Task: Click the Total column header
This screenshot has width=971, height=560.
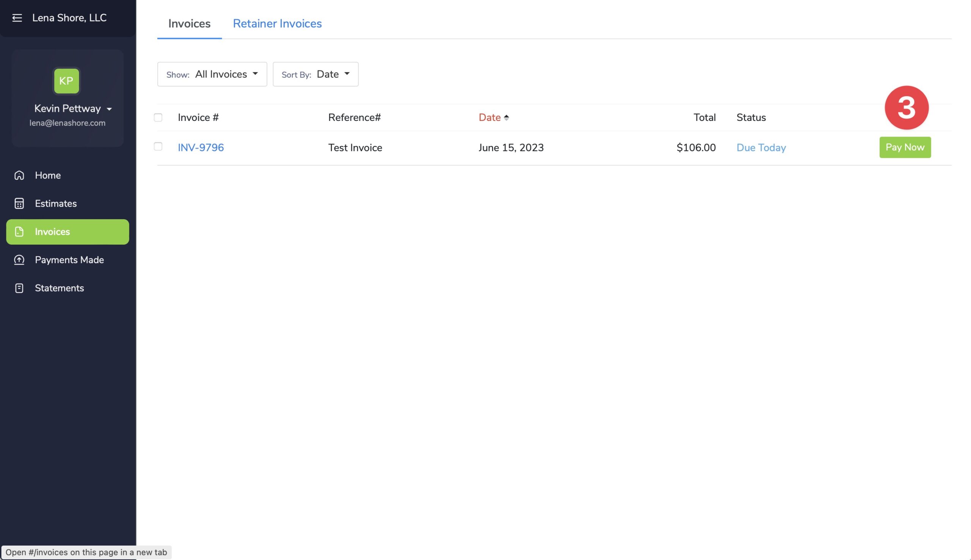Action: [x=704, y=118]
